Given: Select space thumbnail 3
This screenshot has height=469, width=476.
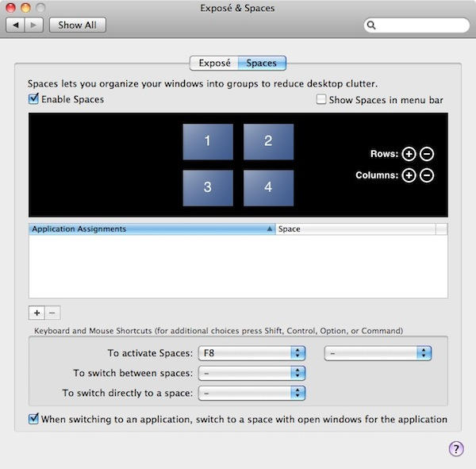Looking at the screenshot, I should point(208,188).
